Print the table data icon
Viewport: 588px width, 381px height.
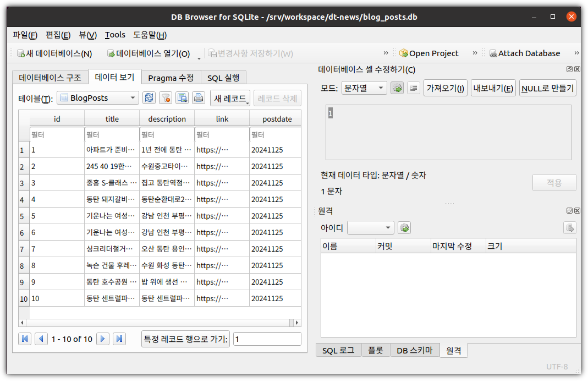(x=199, y=98)
